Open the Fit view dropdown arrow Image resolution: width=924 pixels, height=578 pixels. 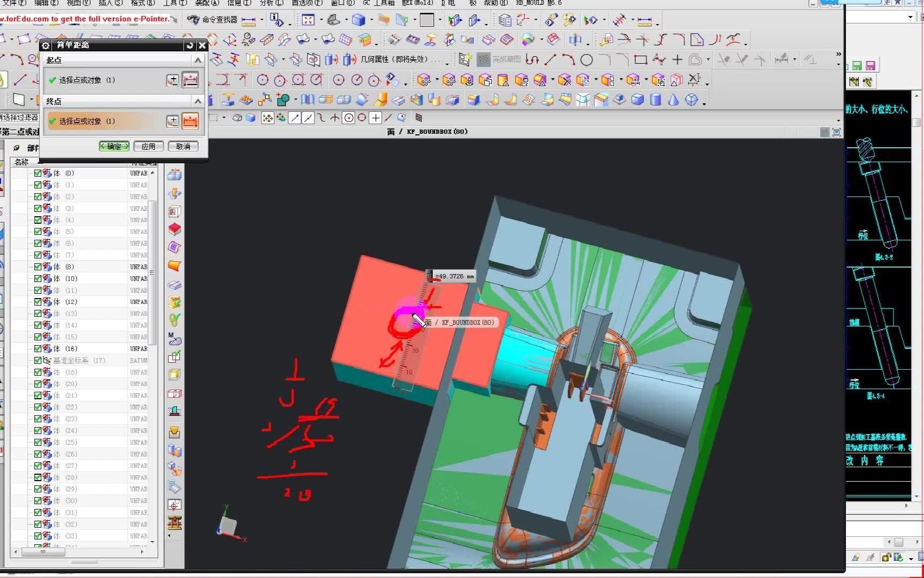click(321, 20)
